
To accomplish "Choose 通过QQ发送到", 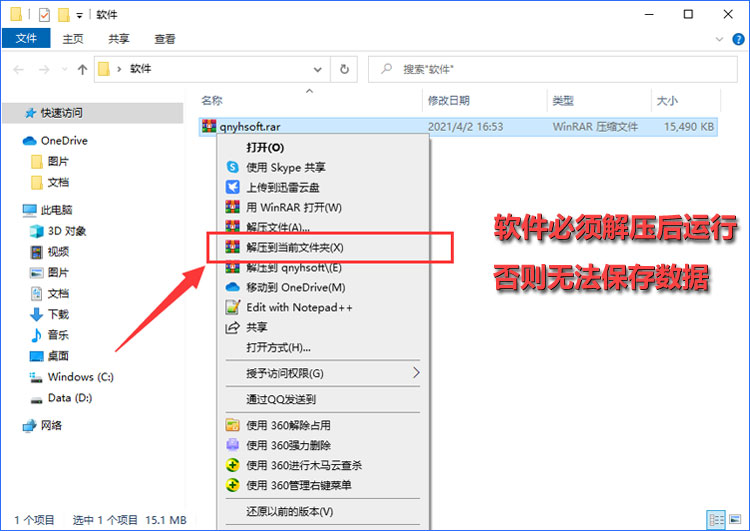I will click(x=323, y=399).
